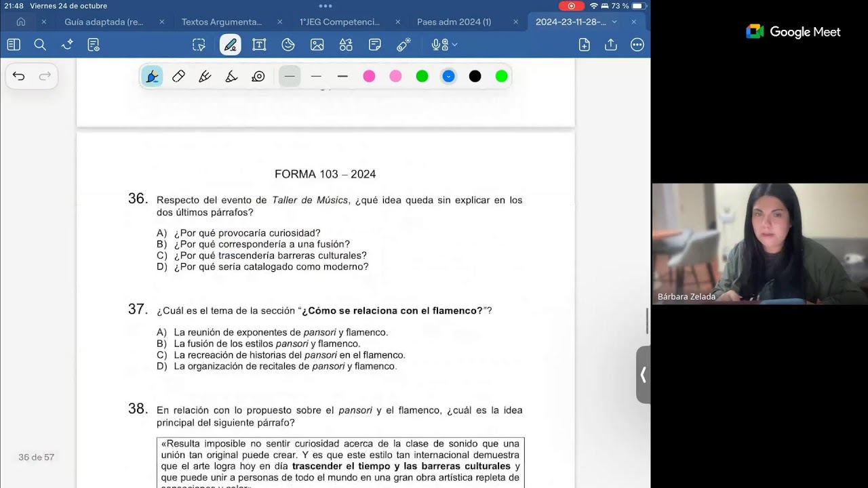Close the Paes adm 2024 (1) tab
868x488 pixels.
tap(515, 22)
